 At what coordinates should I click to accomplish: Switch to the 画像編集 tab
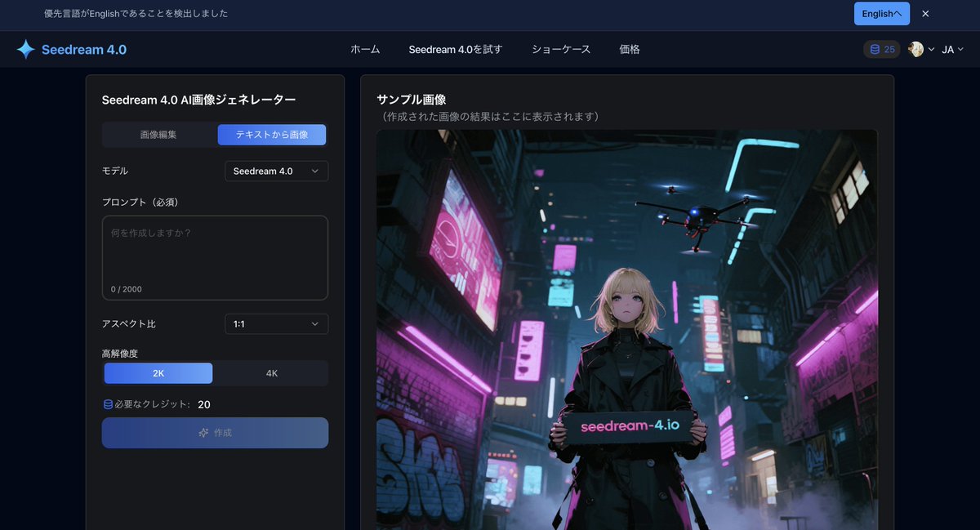pos(158,135)
